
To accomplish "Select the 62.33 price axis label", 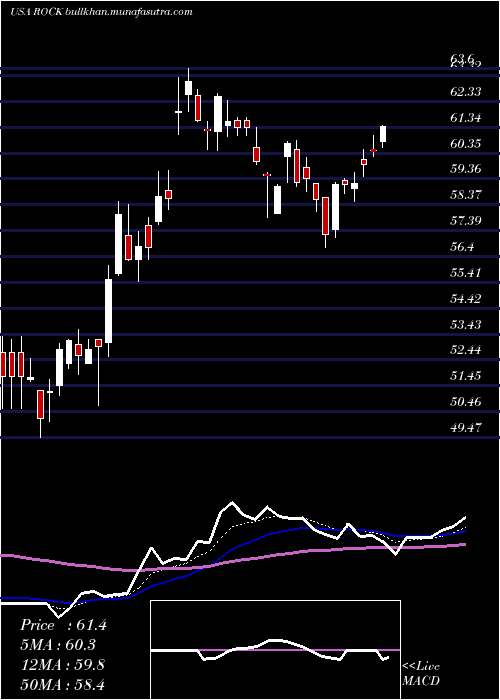I will coord(466,92).
